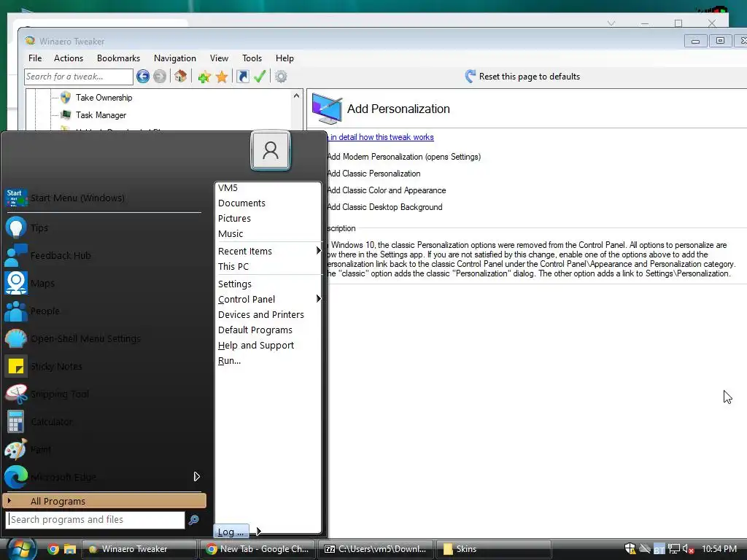The height and width of the screenshot is (560, 747).
Task: Expand All Programs in Start menu
Action: click(x=104, y=501)
